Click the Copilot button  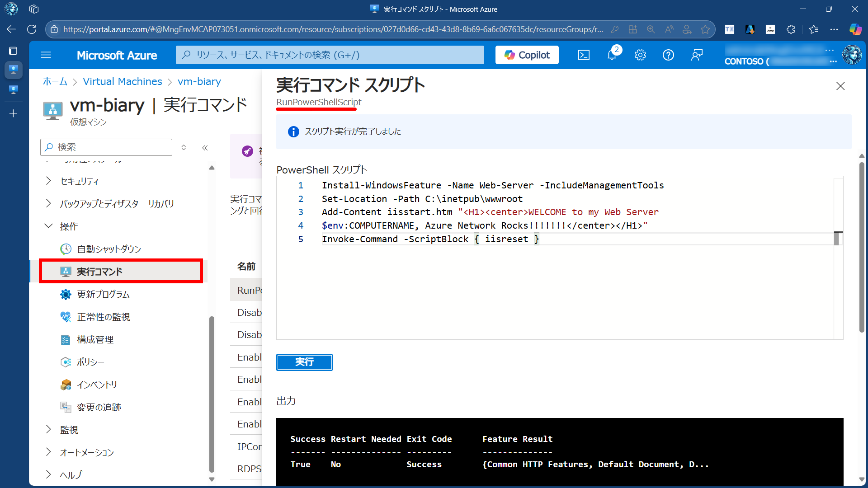527,55
